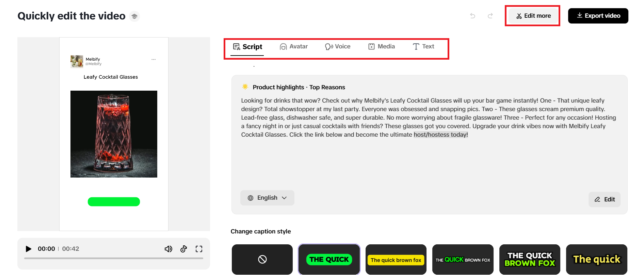Viewport: 644px width, 275px height.
Task: Choose the green THE QUICK caption style
Action: point(329,259)
